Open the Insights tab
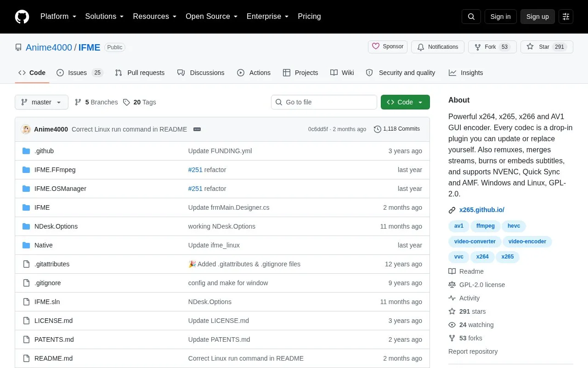This screenshot has height=368, width=588. click(466, 73)
